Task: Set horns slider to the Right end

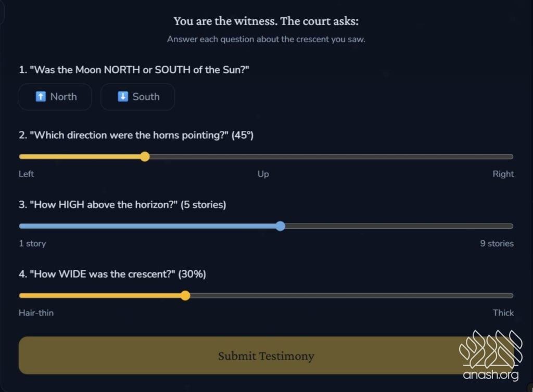Action: [x=512, y=156]
